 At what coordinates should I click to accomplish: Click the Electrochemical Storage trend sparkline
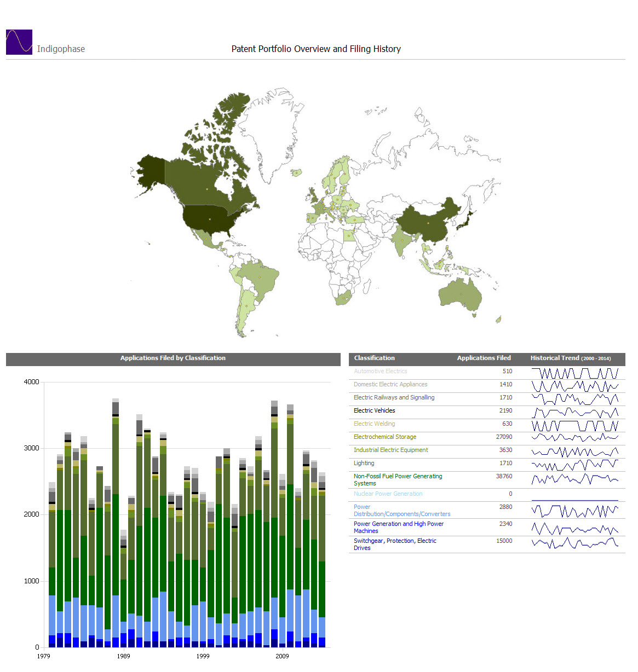[x=574, y=438]
